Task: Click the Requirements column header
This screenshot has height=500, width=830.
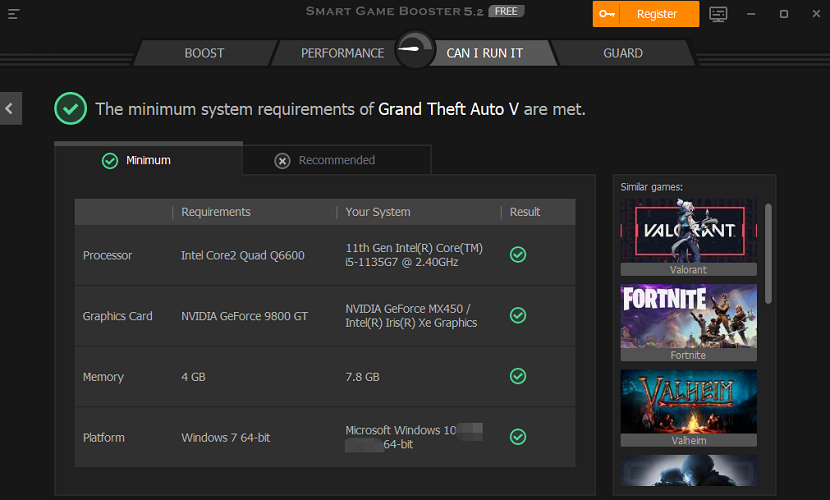Action: pos(216,212)
